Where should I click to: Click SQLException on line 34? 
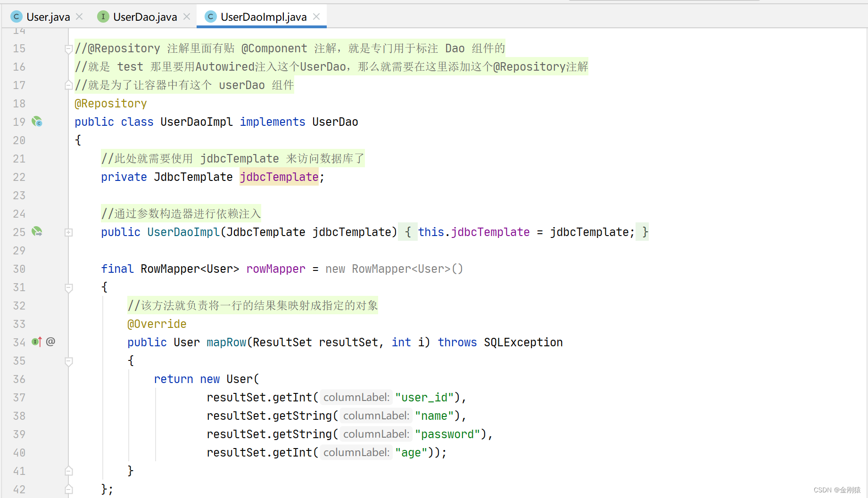point(523,343)
